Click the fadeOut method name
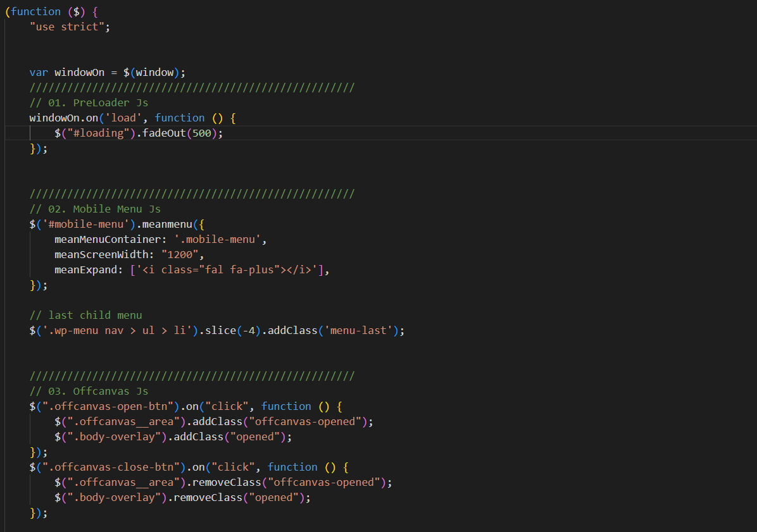This screenshot has height=532, width=757. (x=164, y=133)
